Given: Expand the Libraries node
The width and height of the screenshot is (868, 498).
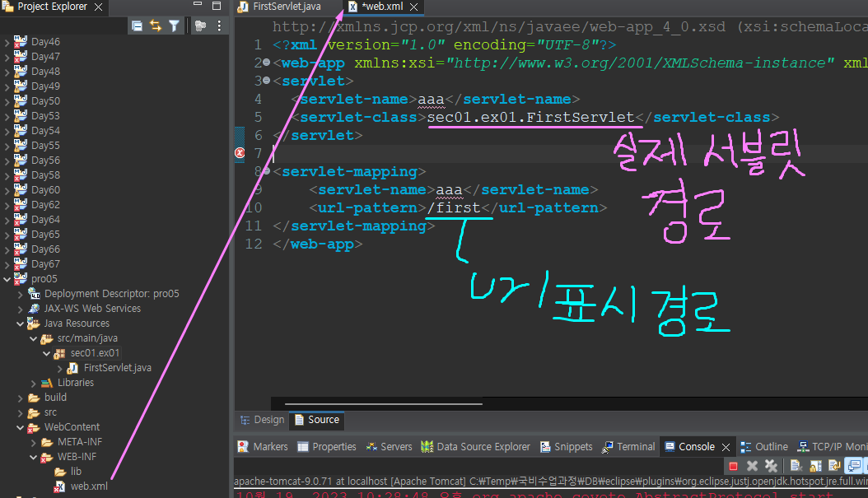Looking at the screenshot, I should 33,383.
